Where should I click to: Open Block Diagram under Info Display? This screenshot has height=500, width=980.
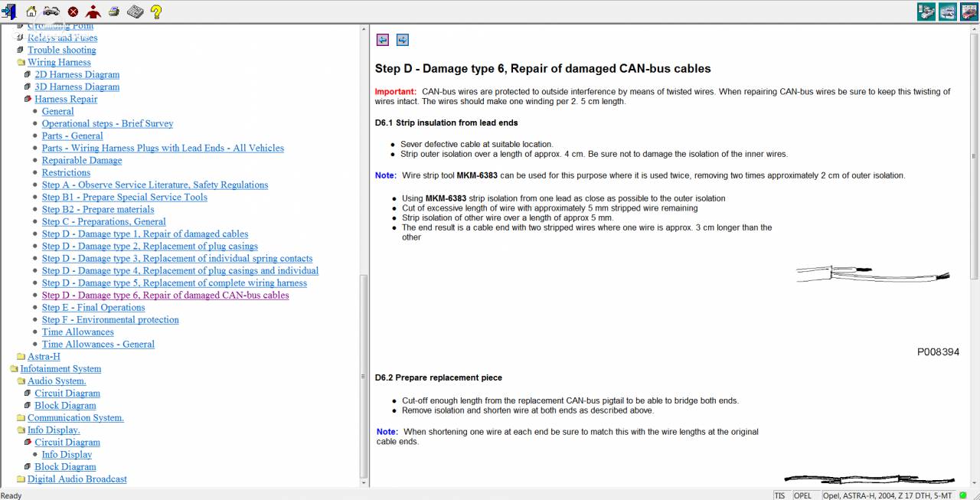[x=65, y=466]
